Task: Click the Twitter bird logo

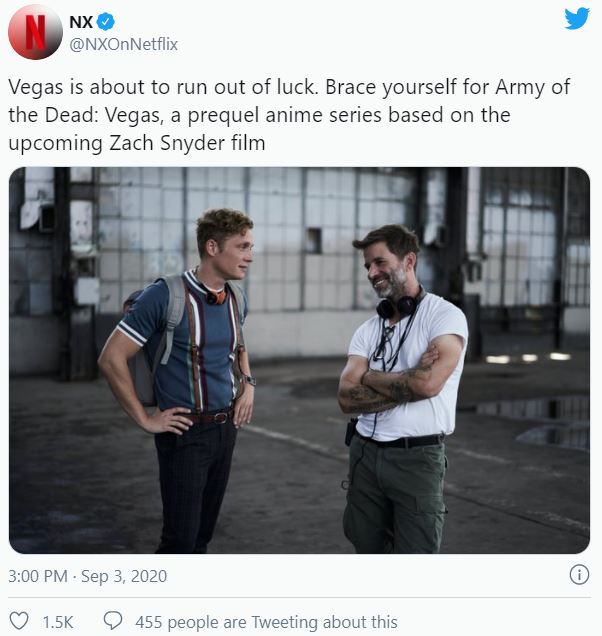Action: coord(576,19)
